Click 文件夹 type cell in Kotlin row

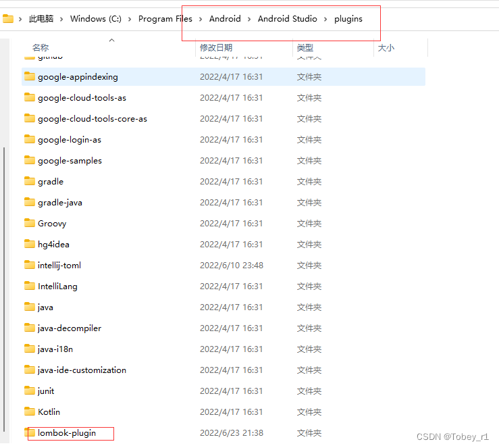tap(309, 412)
